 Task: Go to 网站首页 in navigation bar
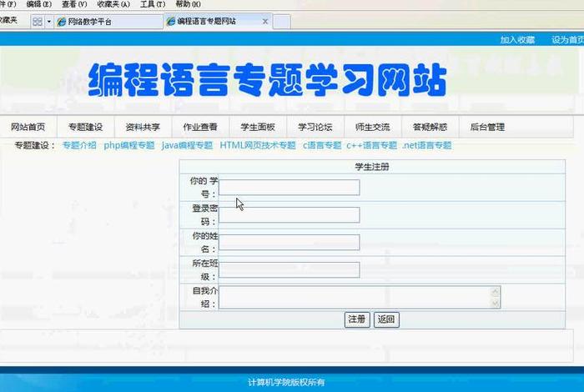(x=28, y=128)
